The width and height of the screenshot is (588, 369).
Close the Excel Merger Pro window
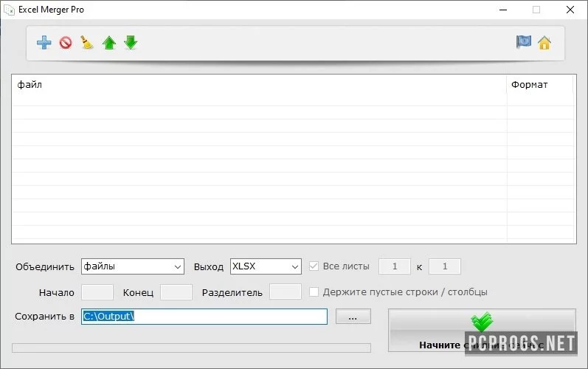tap(570, 10)
